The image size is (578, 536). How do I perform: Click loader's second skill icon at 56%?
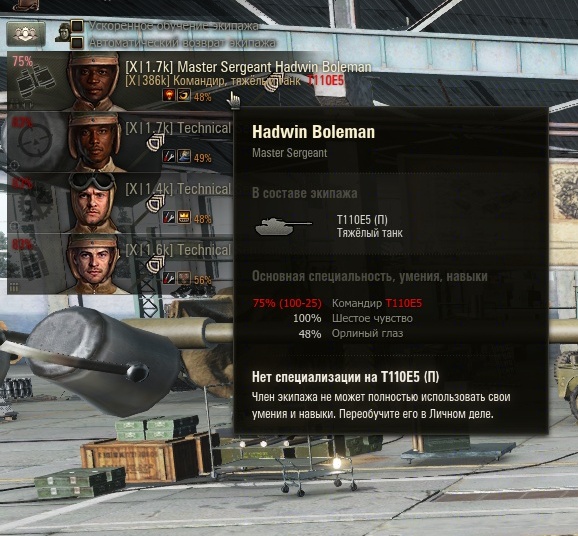(184, 278)
